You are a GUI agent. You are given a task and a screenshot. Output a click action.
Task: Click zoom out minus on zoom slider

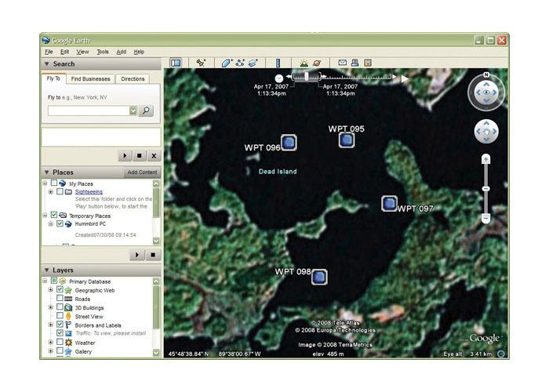pos(486,218)
